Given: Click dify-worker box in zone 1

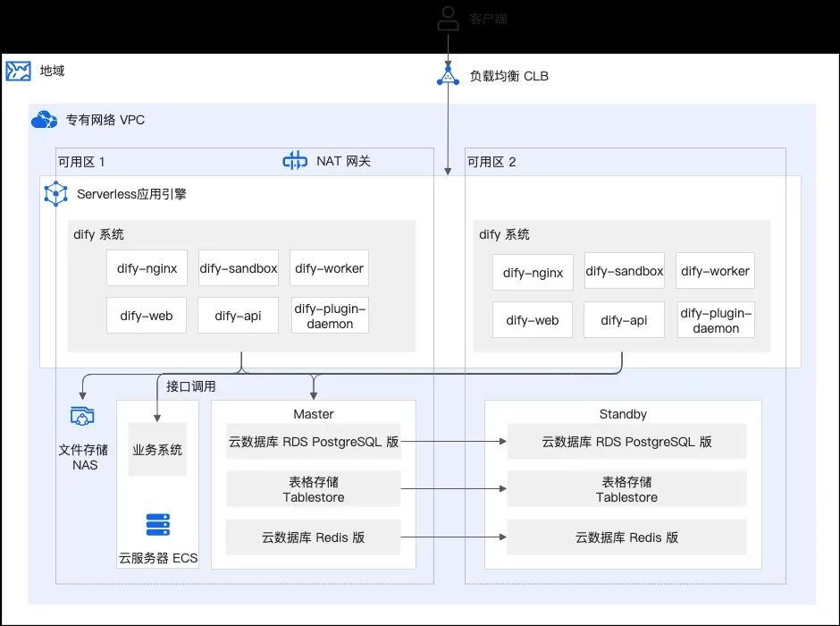Looking at the screenshot, I should pos(329,268).
